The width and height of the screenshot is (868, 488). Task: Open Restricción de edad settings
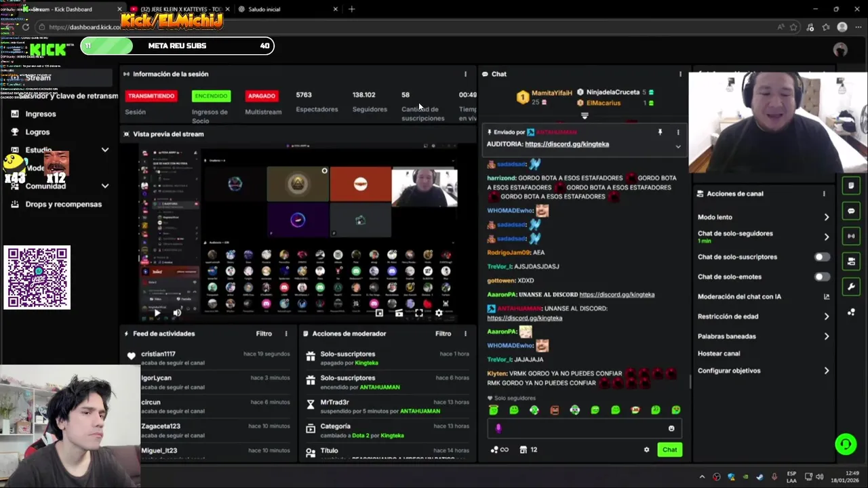tap(763, 317)
